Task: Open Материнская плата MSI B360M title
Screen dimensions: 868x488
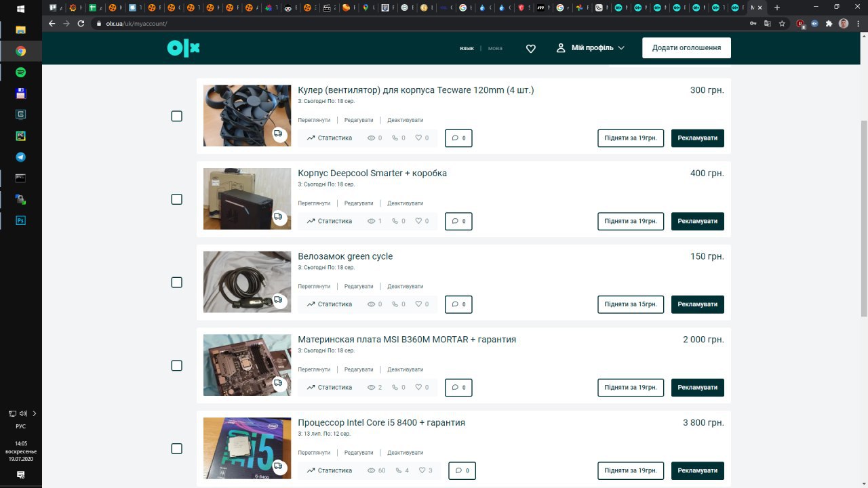Action: coord(407,339)
